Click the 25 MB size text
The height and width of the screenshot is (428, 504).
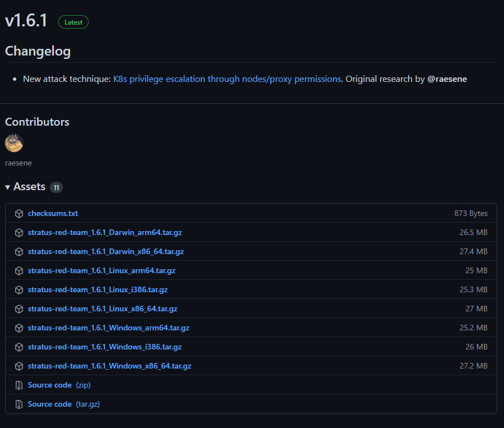(477, 271)
